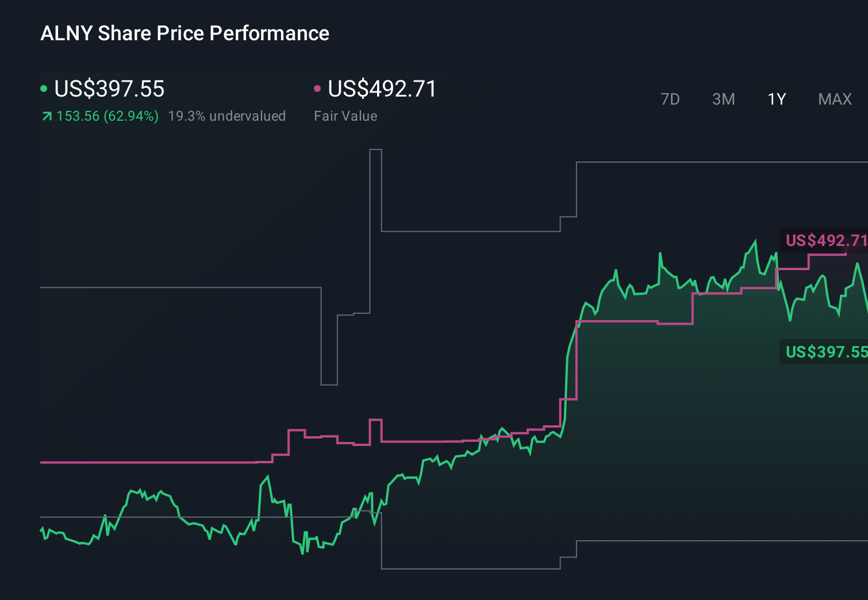The image size is (868, 600).
Task: Click the US$397.55 header price
Action: point(109,89)
